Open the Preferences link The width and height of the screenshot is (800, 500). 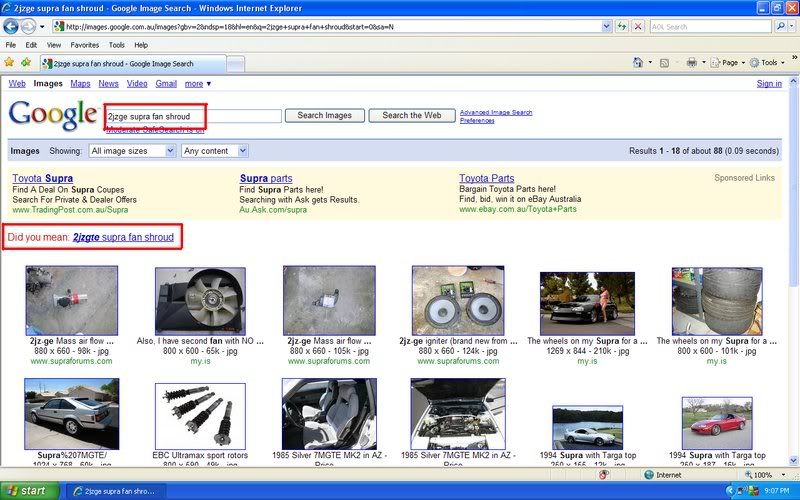pos(477,121)
